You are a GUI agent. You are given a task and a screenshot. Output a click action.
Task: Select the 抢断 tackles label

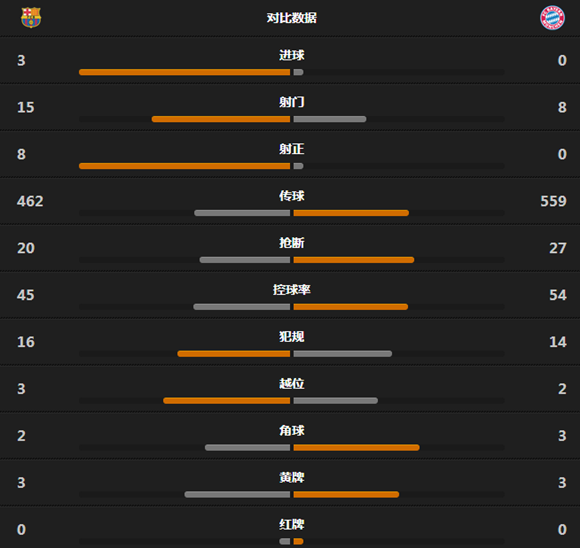291,243
